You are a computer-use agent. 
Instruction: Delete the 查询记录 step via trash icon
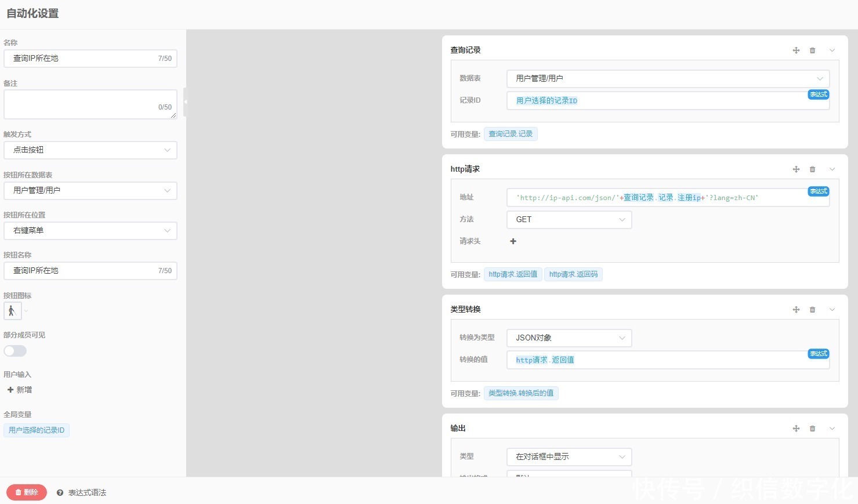pos(812,50)
